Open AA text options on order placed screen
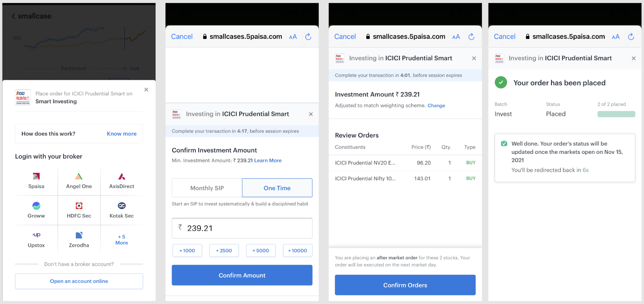The image size is (644, 304). tap(616, 37)
